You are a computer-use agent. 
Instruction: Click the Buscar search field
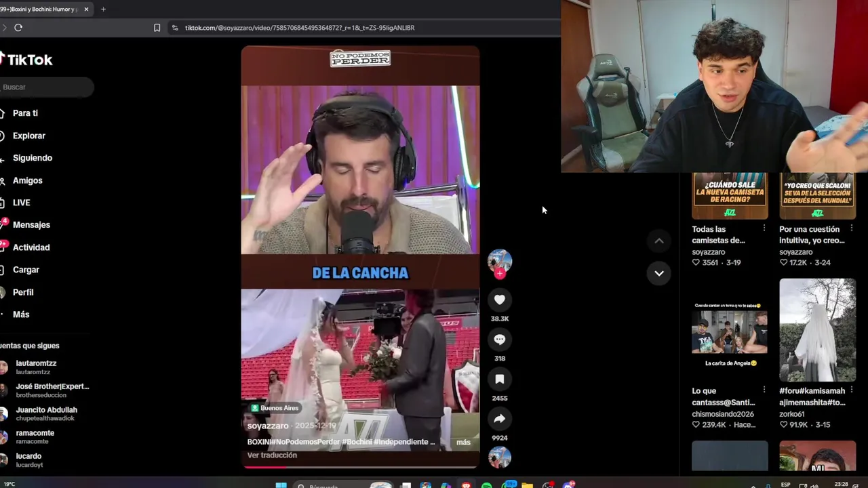(x=46, y=87)
